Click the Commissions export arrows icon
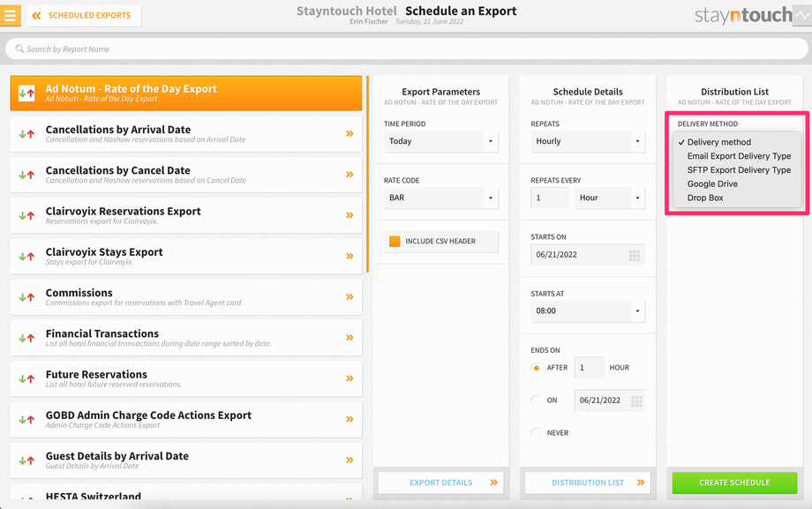The image size is (812, 509). tap(26, 297)
